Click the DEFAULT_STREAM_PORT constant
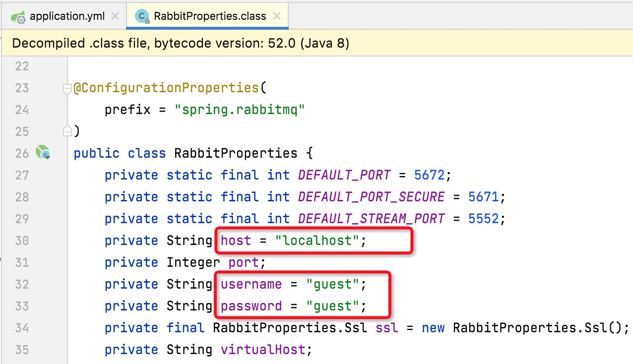 point(371,219)
